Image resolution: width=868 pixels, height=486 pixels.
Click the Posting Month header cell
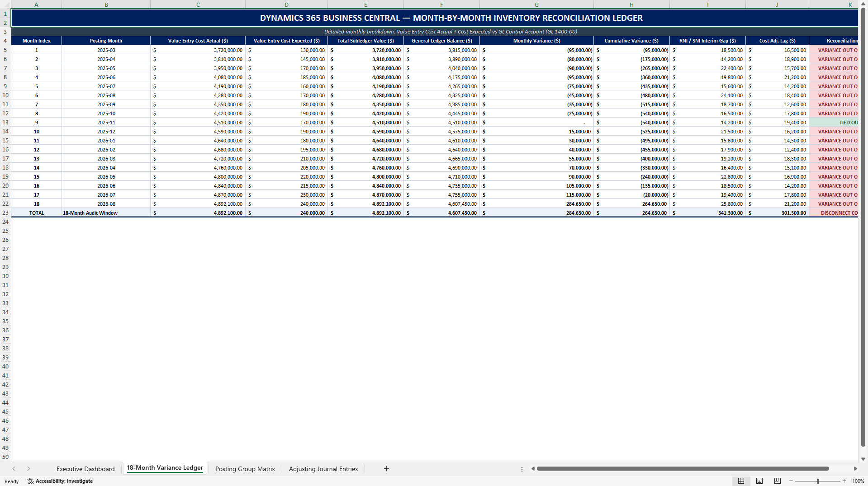coord(106,41)
